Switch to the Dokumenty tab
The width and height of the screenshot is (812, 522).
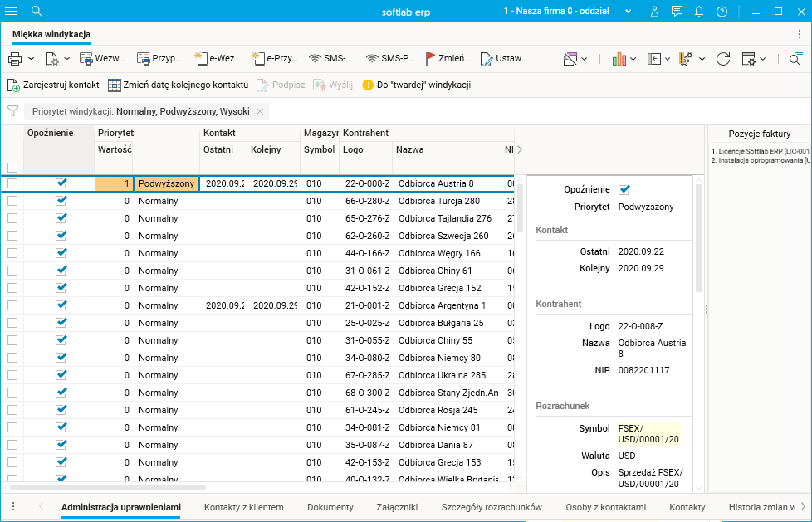pos(330,507)
